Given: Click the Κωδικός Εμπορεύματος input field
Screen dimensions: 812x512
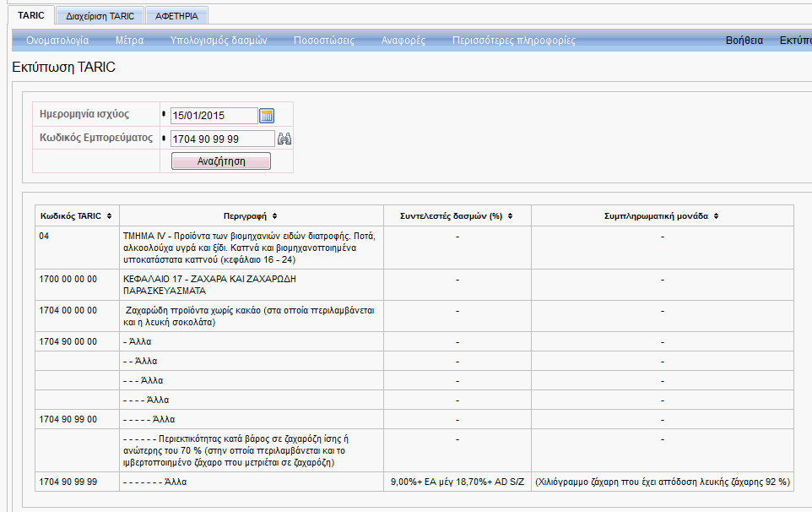Looking at the screenshot, I should point(221,139).
